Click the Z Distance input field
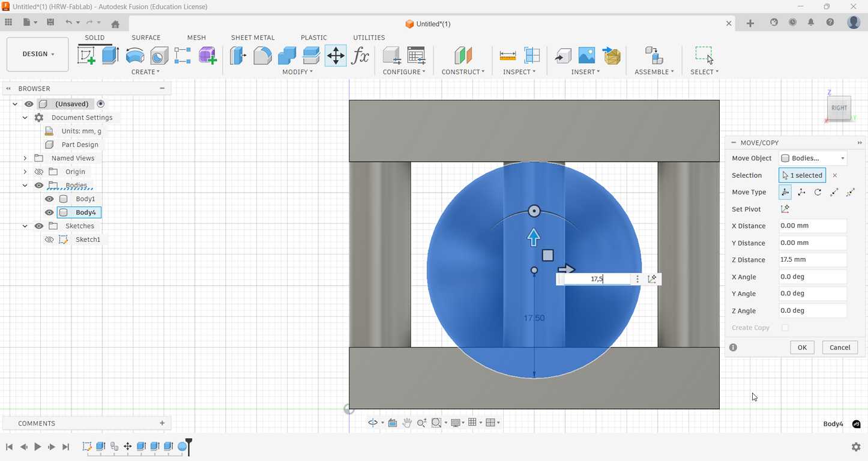The image size is (868, 461). [x=813, y=260]
